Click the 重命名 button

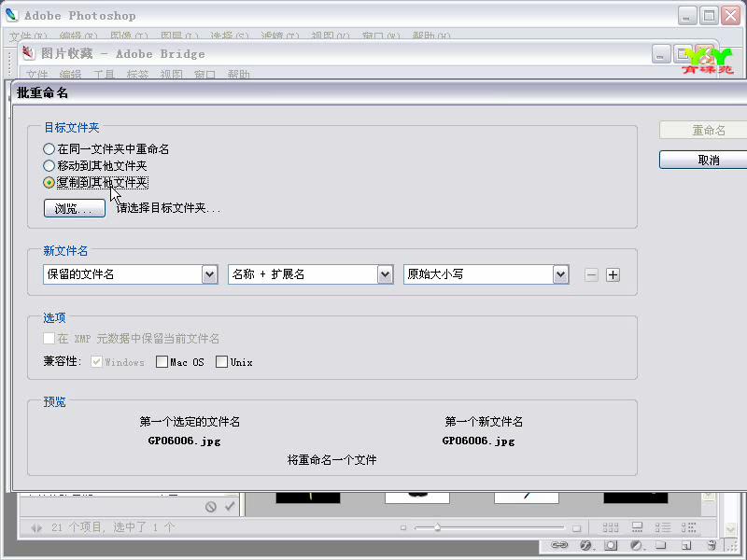tap(703, 130)
